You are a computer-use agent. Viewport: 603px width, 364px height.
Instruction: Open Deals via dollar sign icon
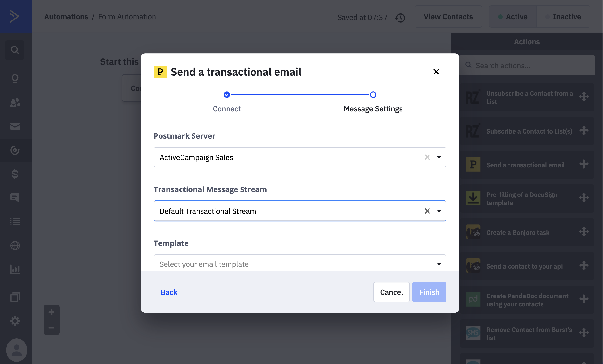tap(15, 174)
